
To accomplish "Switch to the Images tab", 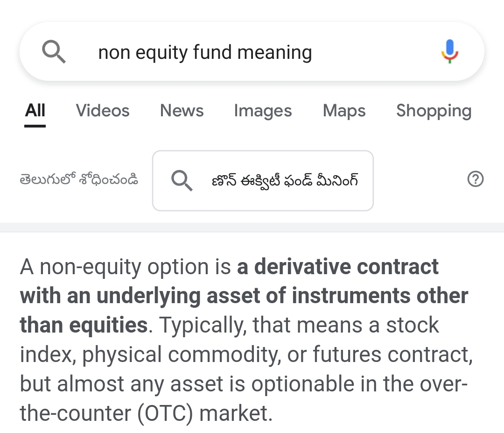I will coord(263,111).
